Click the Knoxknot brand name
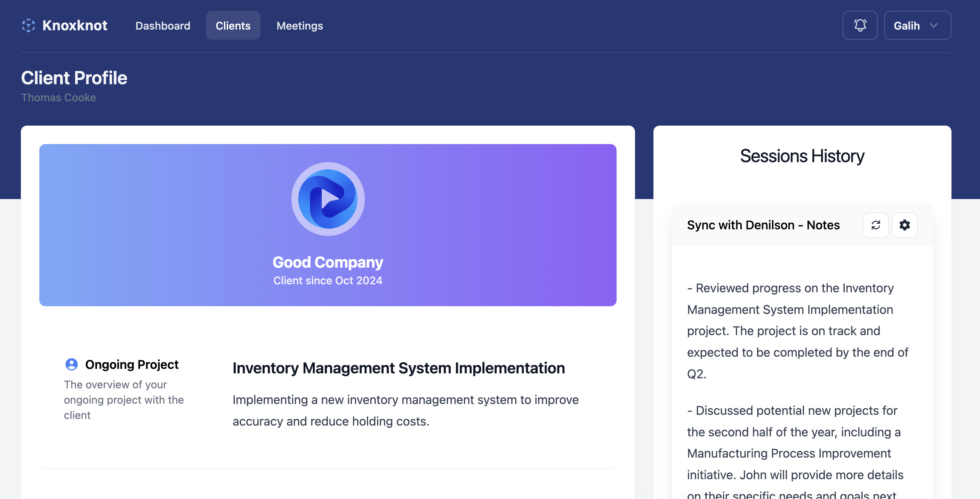 (x=75, y=25)
